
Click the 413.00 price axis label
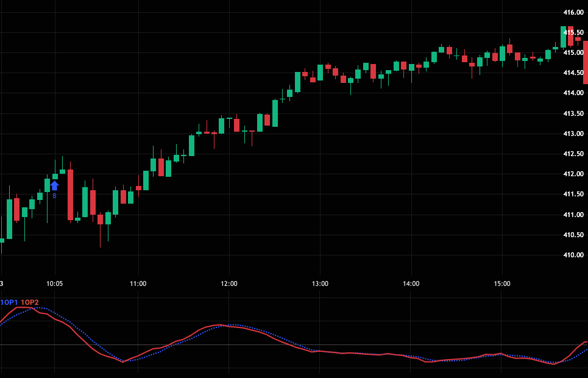[x=573, y=134]
